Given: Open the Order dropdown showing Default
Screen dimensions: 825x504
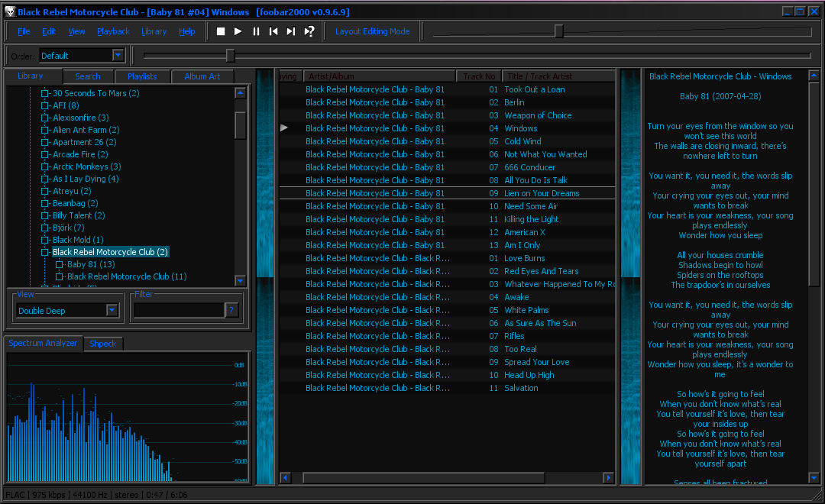Looking at the screenshot, I should coord(117,55).
